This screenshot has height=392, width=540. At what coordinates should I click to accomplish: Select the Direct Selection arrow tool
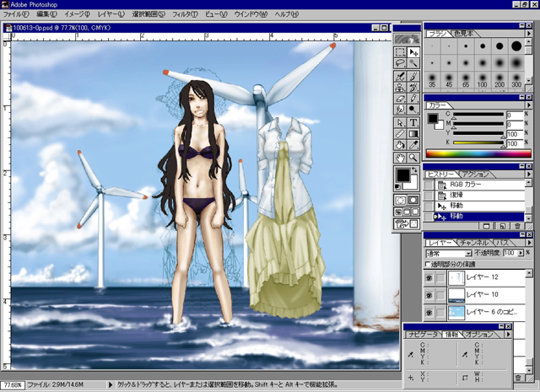click(x=400, y=123)
